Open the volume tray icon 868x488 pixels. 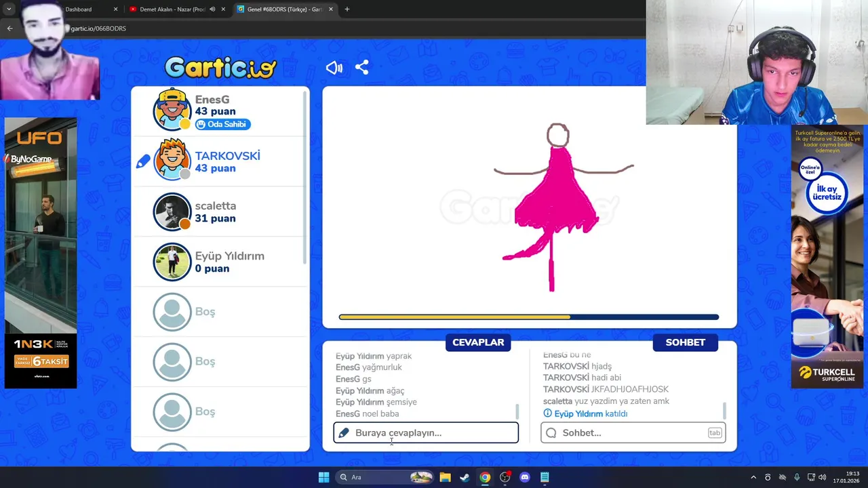[x=822, y=477]
